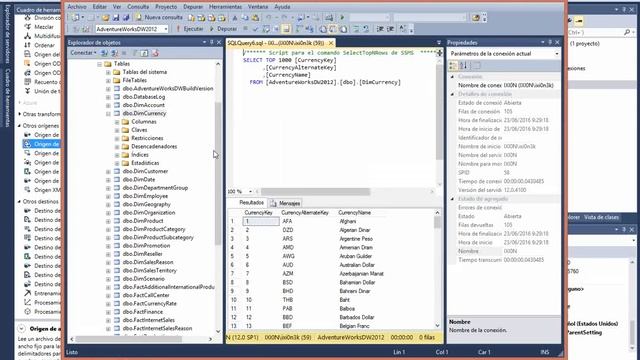The width and height of the screenshot is (640, 360).
Task: Switch to the Resultados tab
Action: (x=251, y=203)
